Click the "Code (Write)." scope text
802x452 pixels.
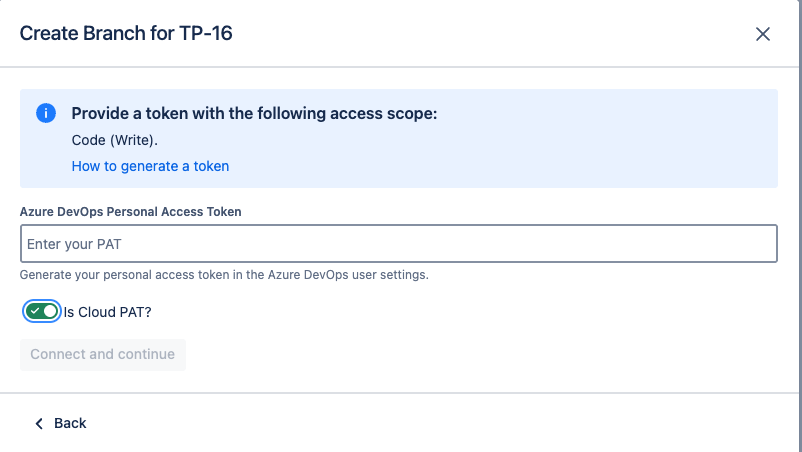(x=115, y=140)
